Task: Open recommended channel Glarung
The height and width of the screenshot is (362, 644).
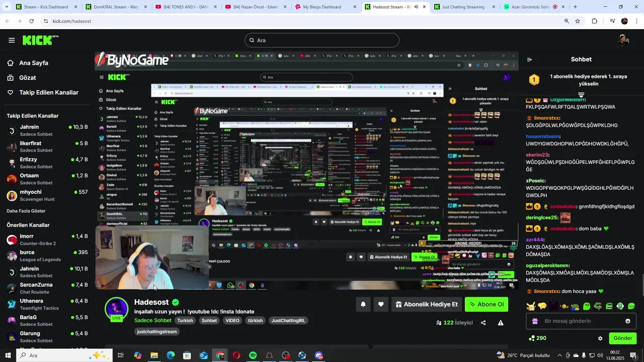Action: click(x=47, y=337)
